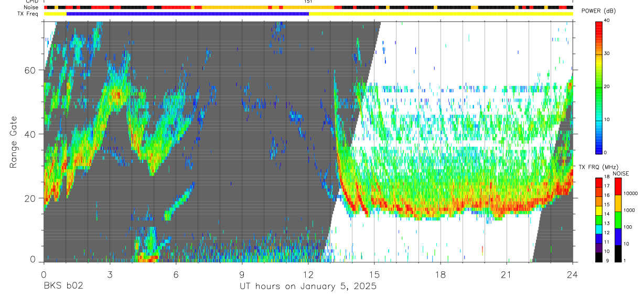644x297 pixels.
Task: Click the 18 label on TX FRQ legend
Action: coord(607,177)
